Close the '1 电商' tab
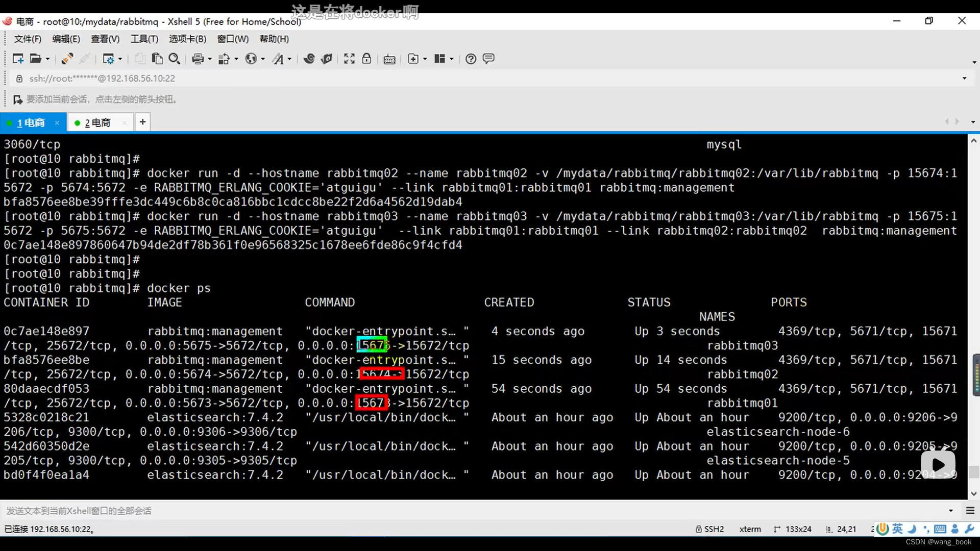The height and width of the screenshot is (551, 980). coord(57,123)
